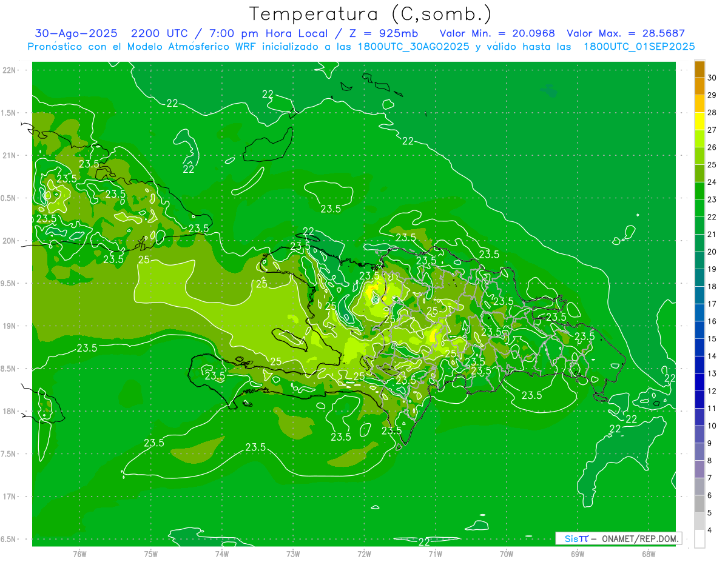
Task: Click the '71W' longitude axis label
Action: (435, 554)
